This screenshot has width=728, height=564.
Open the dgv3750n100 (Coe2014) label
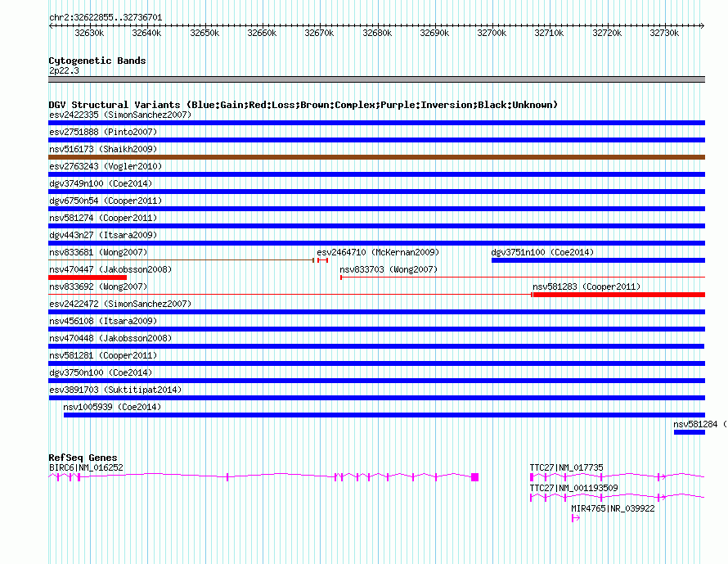click(x=101, y=372)
